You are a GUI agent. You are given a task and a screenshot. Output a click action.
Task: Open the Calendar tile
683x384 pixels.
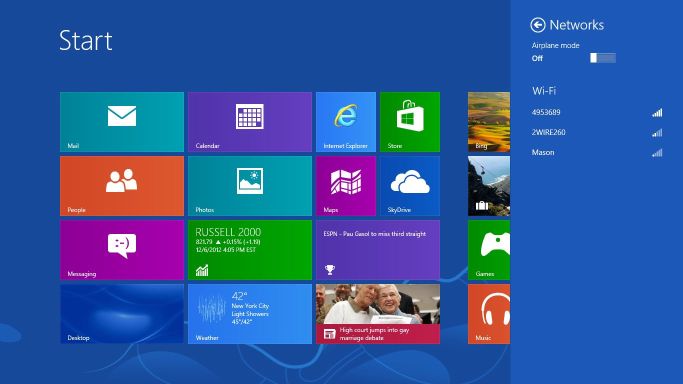click(250, 122)
